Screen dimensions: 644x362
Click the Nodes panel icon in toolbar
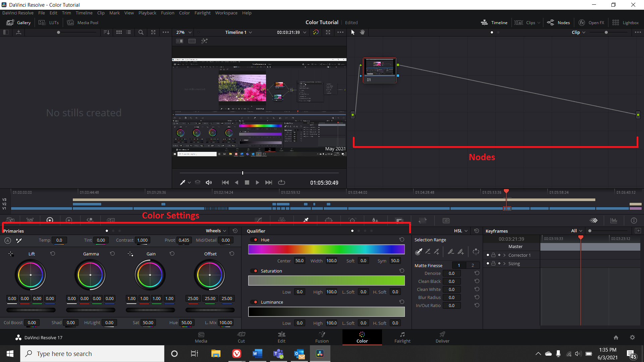tap(558, 22)
